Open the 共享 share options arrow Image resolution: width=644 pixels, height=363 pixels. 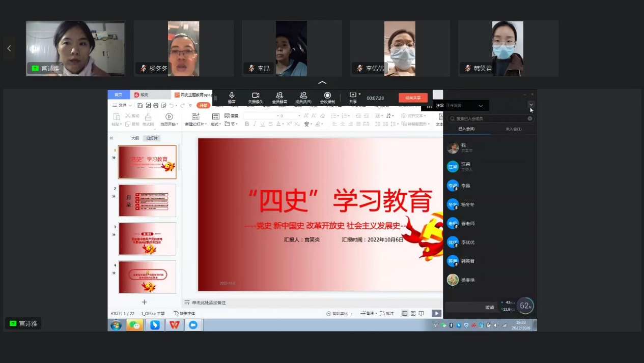click(360, 94)
